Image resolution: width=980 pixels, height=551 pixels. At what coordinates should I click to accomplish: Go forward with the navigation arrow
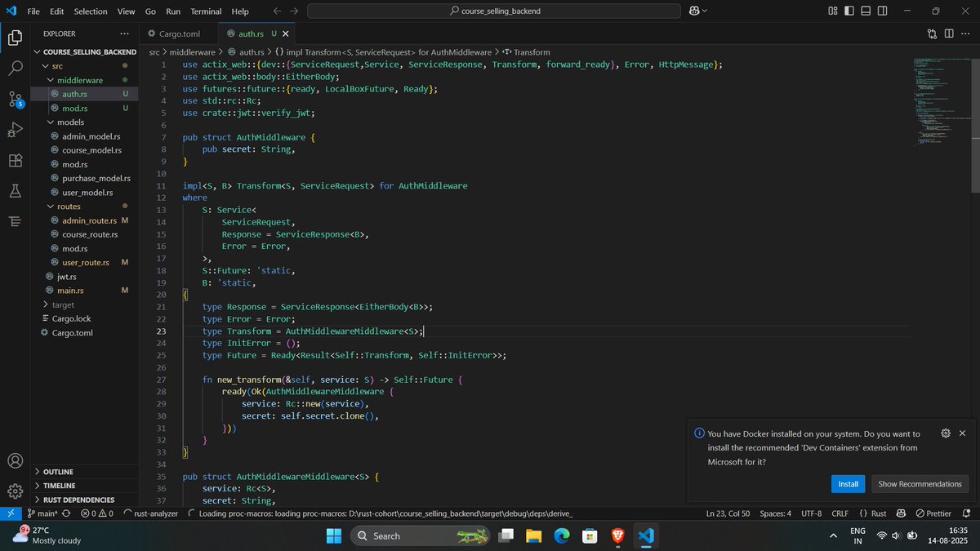click(294, 11)
